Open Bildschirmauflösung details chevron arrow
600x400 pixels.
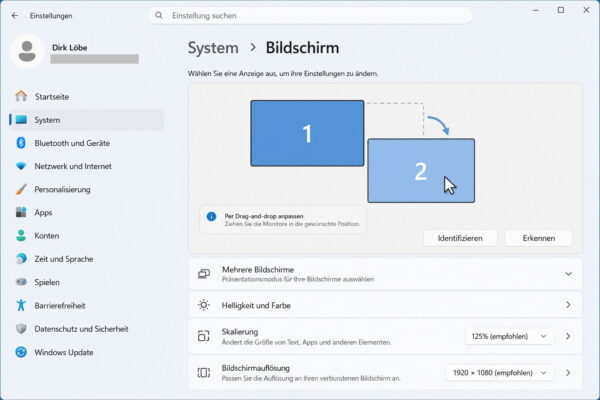coord(568,372)
